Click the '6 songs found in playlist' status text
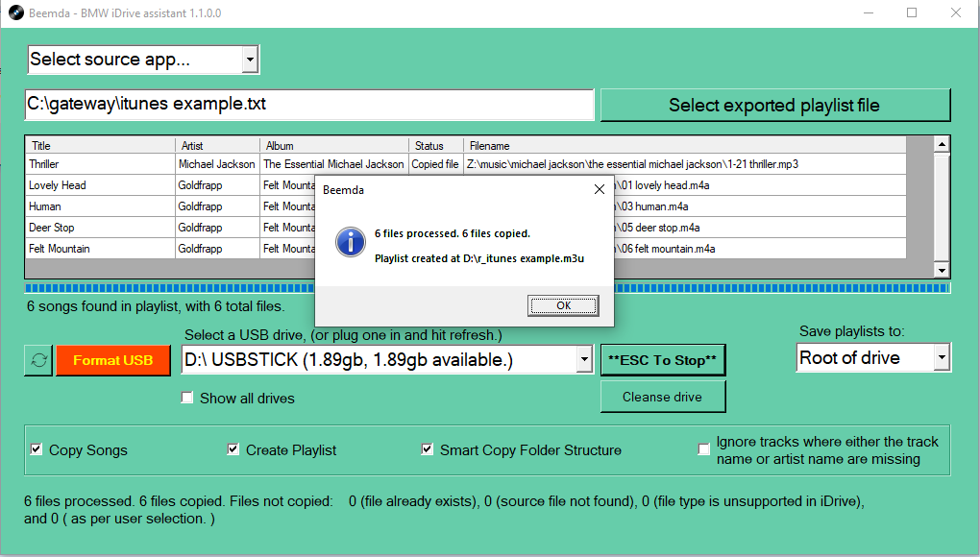 click(156, 306)
